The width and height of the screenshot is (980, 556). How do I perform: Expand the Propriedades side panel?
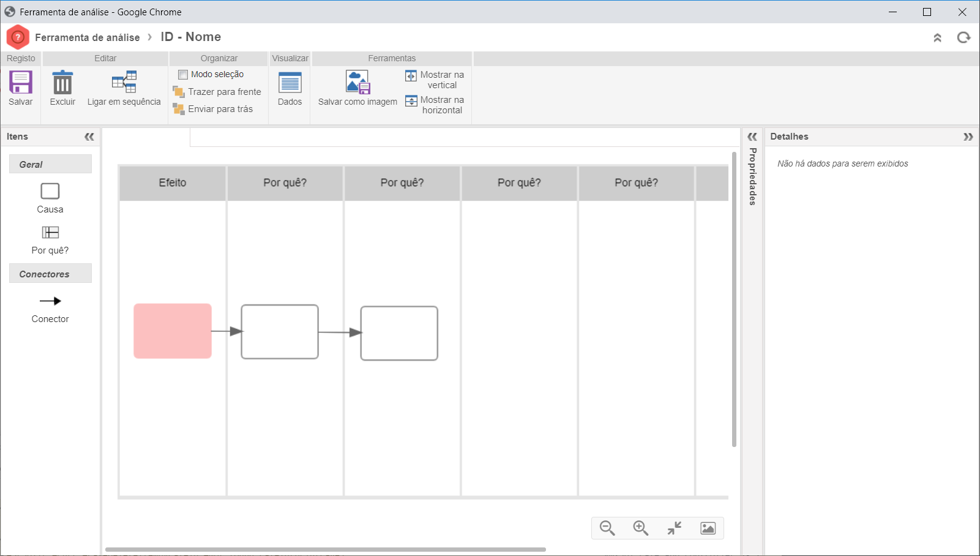pyautogui.click(x=752, y=137)
